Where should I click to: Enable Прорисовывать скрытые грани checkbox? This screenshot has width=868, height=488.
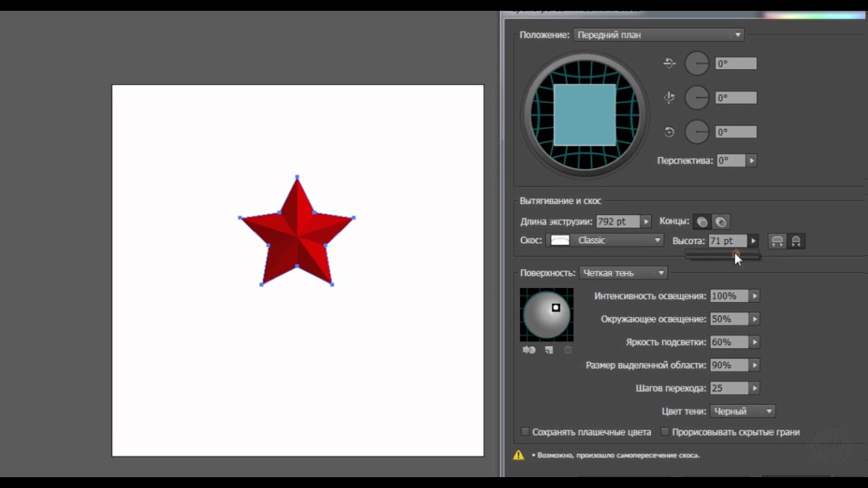pos(665,432)
